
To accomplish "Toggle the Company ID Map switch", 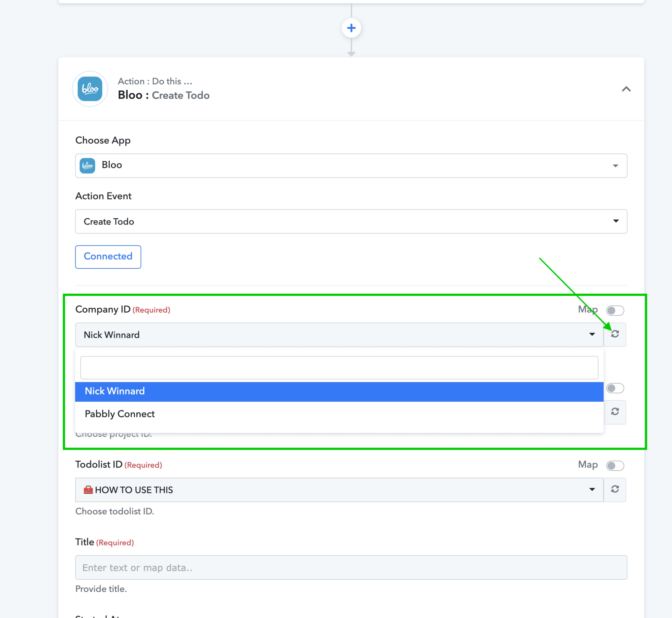I will [615, 310].
